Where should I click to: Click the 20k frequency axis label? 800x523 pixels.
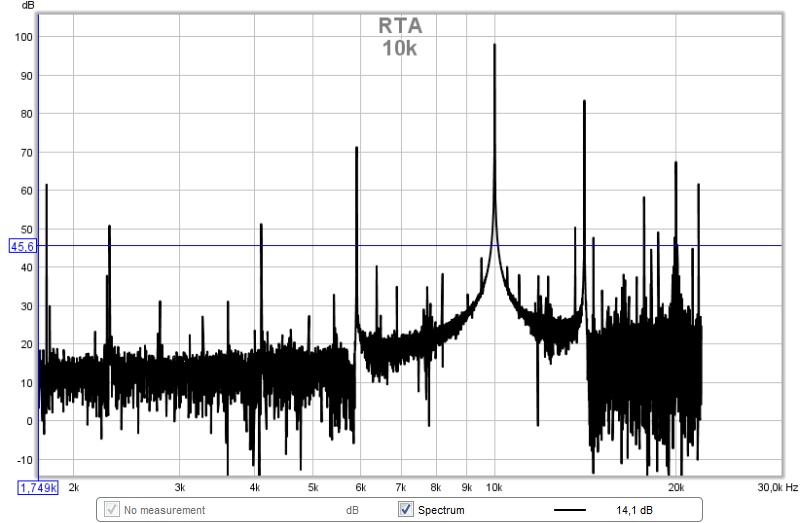tap(676, 487)
